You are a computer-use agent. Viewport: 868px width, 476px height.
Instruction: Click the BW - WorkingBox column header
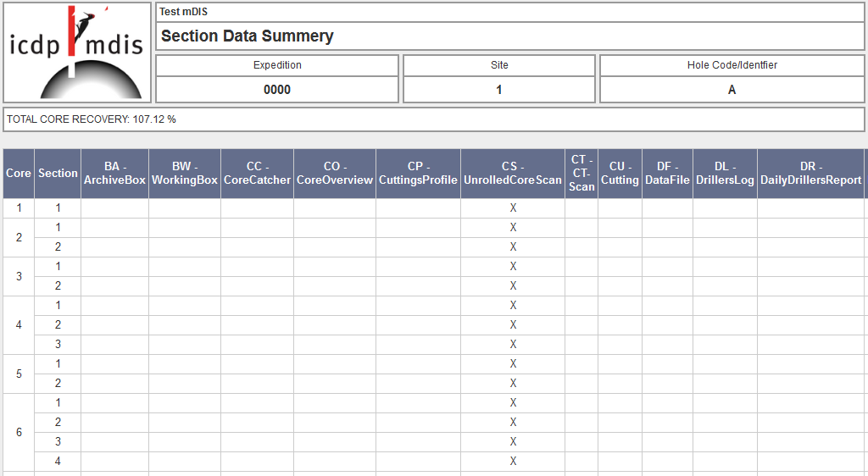(x=185, y=174)
